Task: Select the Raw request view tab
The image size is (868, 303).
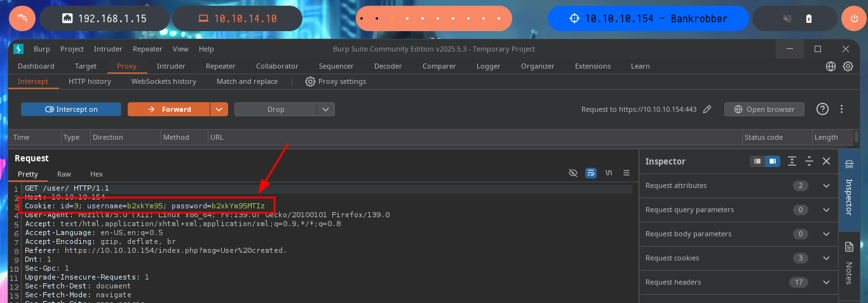Action: coord(64,173)
